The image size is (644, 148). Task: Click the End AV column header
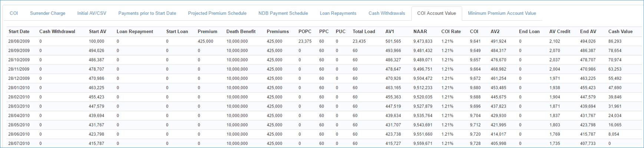click(x=588, y=31)
